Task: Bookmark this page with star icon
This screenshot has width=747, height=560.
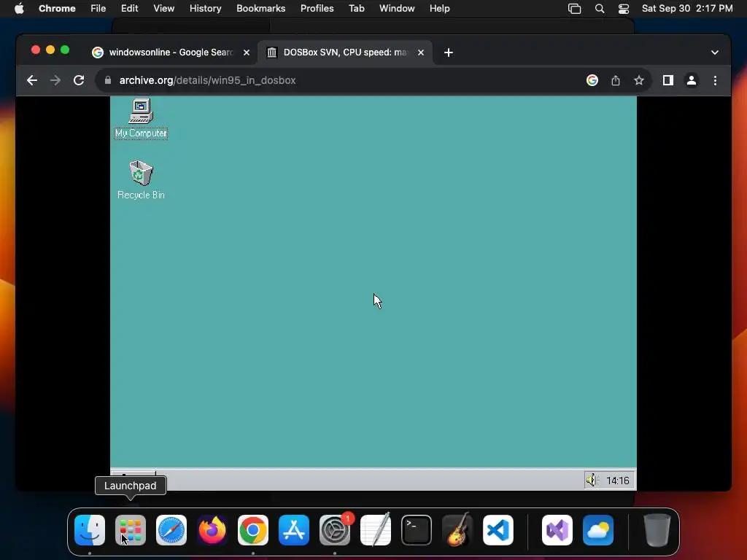Action: tap(639, 80)
